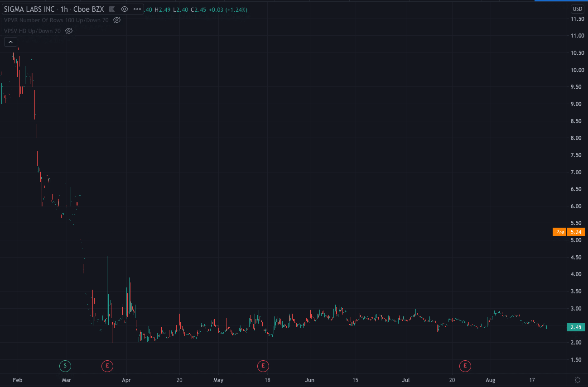Click the orange Pre 5.24 price label

[569, 232]
